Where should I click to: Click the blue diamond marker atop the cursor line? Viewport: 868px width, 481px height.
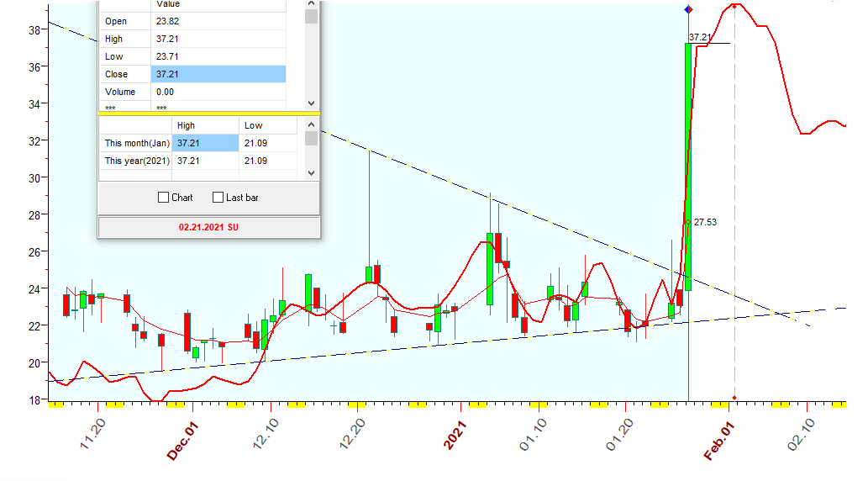tap(688, 9)
